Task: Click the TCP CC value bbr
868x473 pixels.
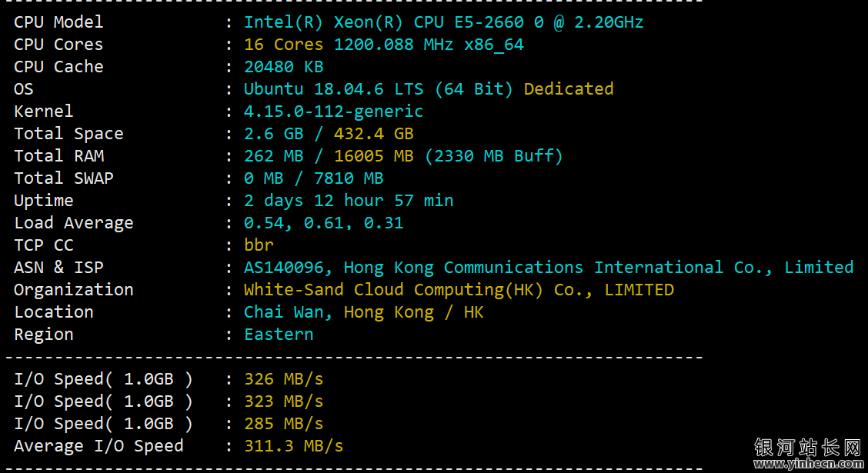Action: [x=259, y=245]
